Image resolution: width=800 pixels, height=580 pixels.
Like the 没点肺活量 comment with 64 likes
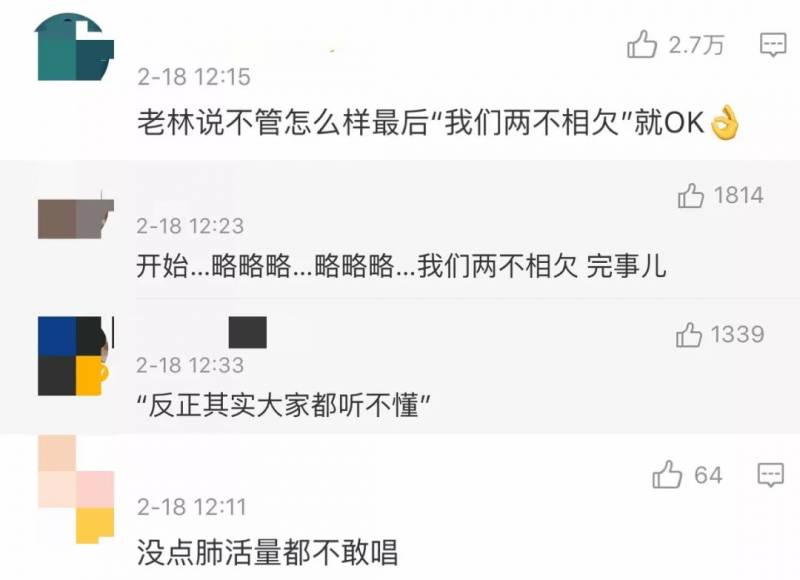point(667,474)
